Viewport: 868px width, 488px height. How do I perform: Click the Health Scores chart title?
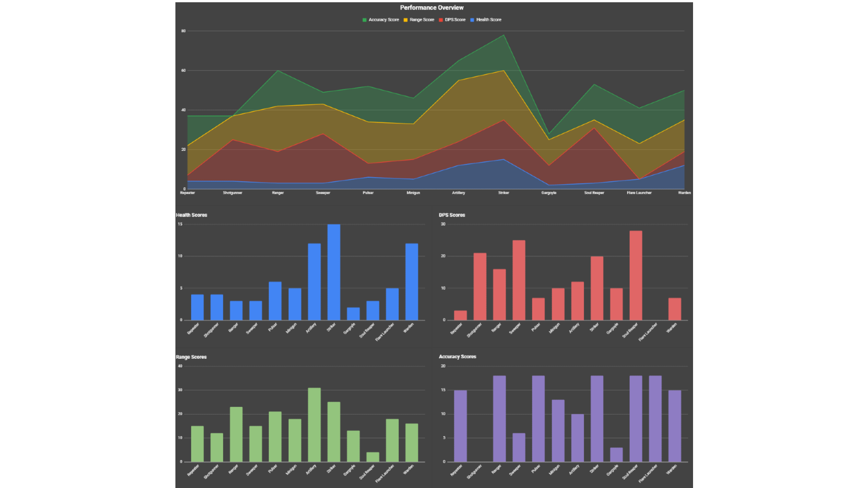(191, 215)
